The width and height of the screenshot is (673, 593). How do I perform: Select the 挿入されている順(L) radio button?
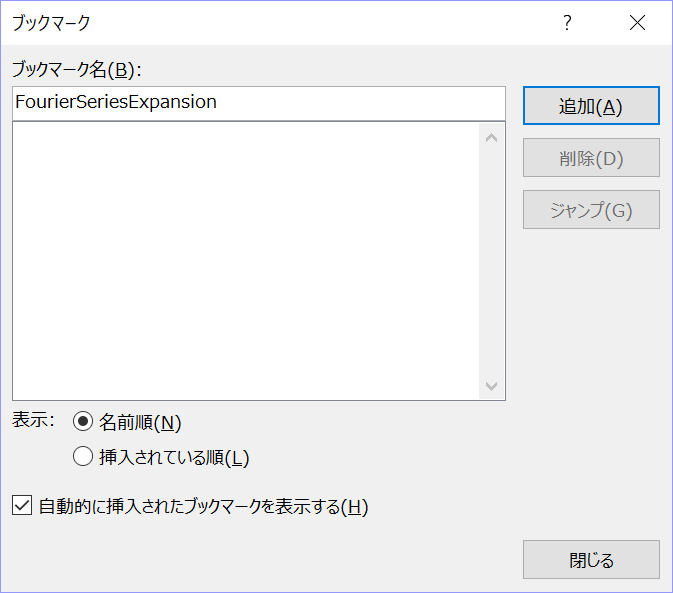83,458
